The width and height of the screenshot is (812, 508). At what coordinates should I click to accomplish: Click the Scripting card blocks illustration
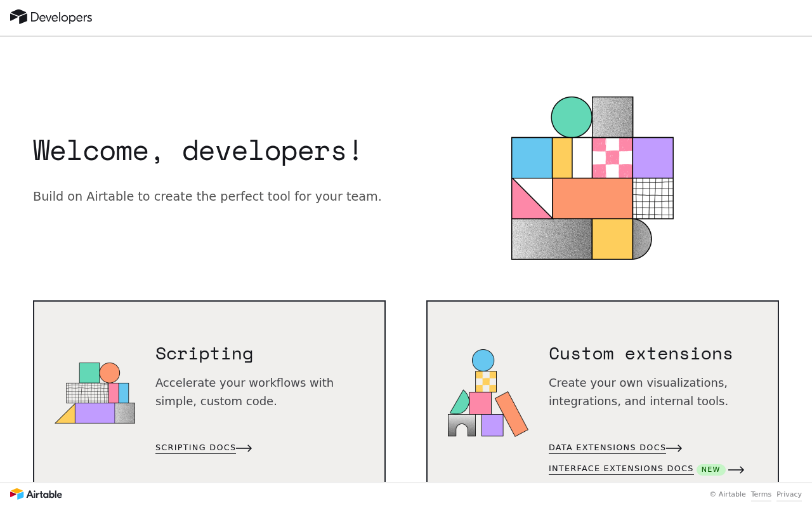[x=95, y=393]
